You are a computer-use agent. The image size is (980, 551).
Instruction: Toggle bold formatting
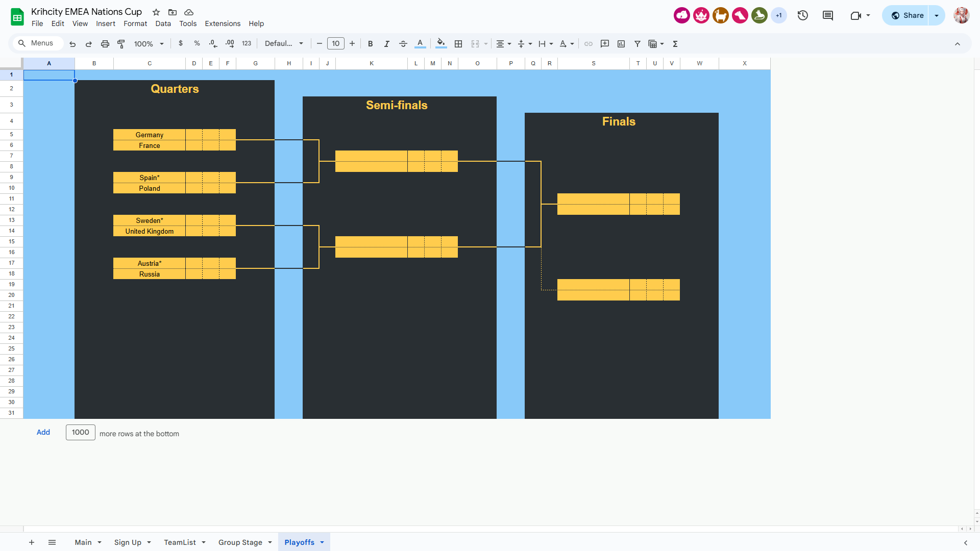point(371,44)
